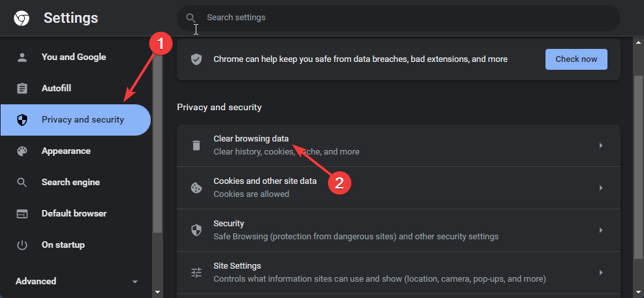The image size is (644, 298).
Task: Click the shield icon beside Security row
Action: [196, 230]
